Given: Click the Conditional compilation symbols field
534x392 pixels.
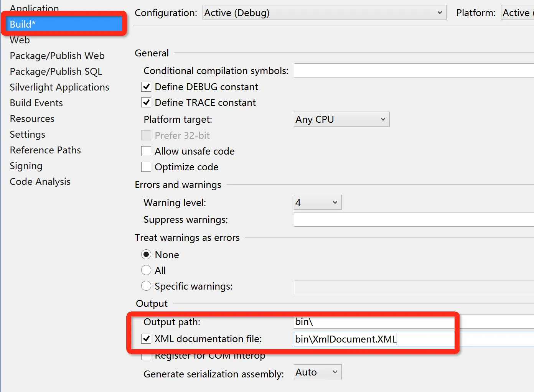Looking at the screenshot, I should tap(414, 71).
